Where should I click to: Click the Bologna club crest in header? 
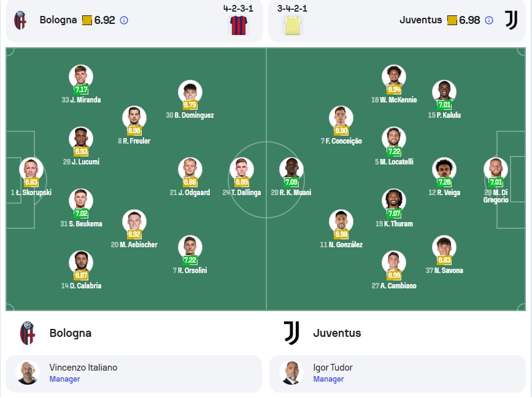20,20
